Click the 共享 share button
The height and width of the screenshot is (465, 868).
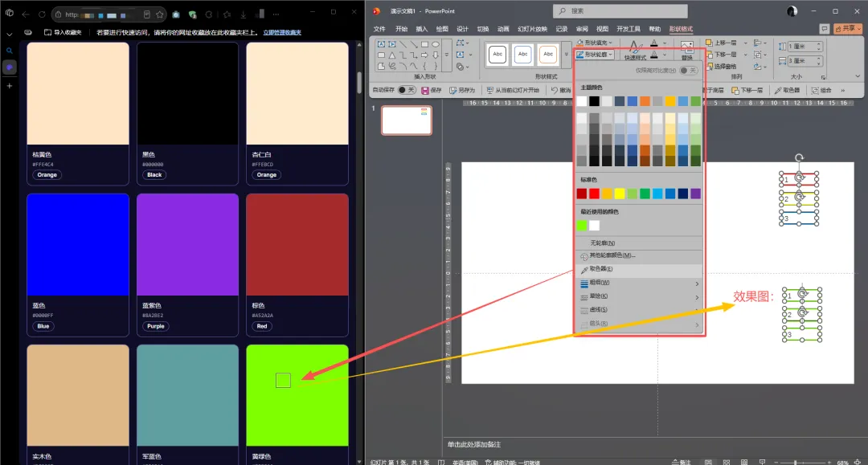pos(848,29)
